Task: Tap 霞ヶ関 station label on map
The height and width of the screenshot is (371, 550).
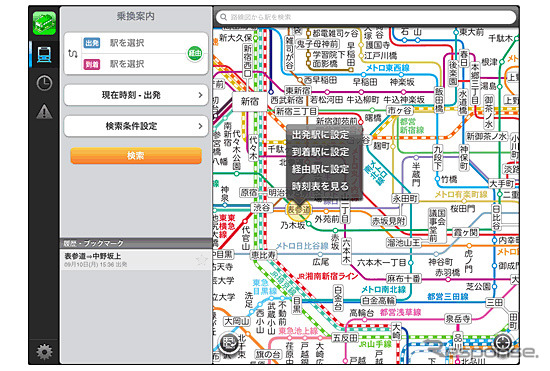Action: (x=465, y=232)
